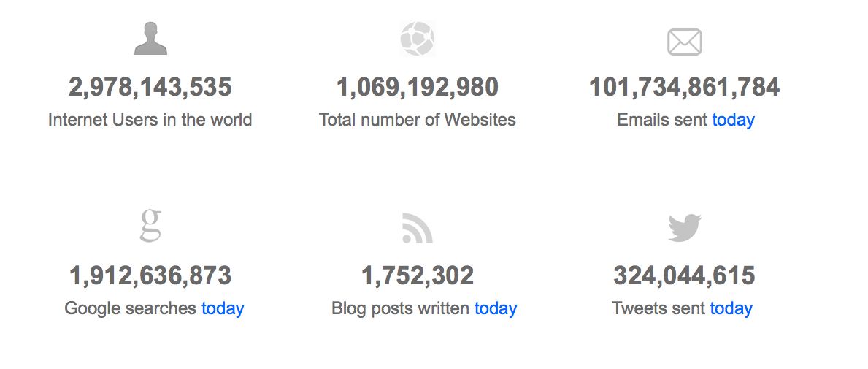Click the envelope email icon

(x=685, y=42)
